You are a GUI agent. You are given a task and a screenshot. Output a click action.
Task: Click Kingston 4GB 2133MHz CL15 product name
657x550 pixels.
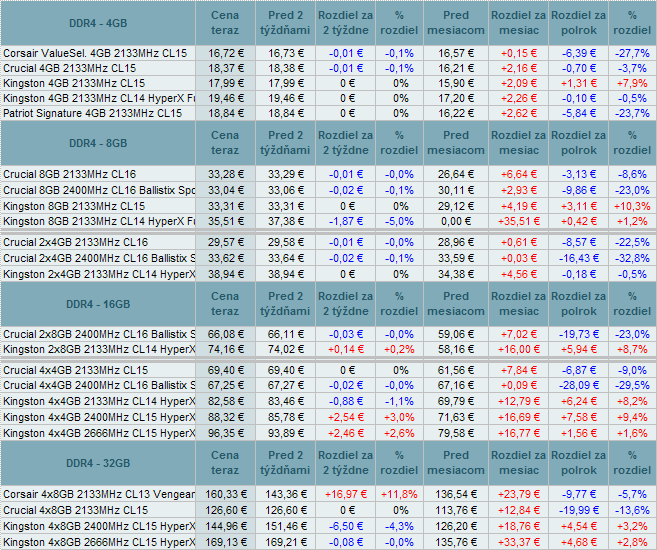(74, 83)
